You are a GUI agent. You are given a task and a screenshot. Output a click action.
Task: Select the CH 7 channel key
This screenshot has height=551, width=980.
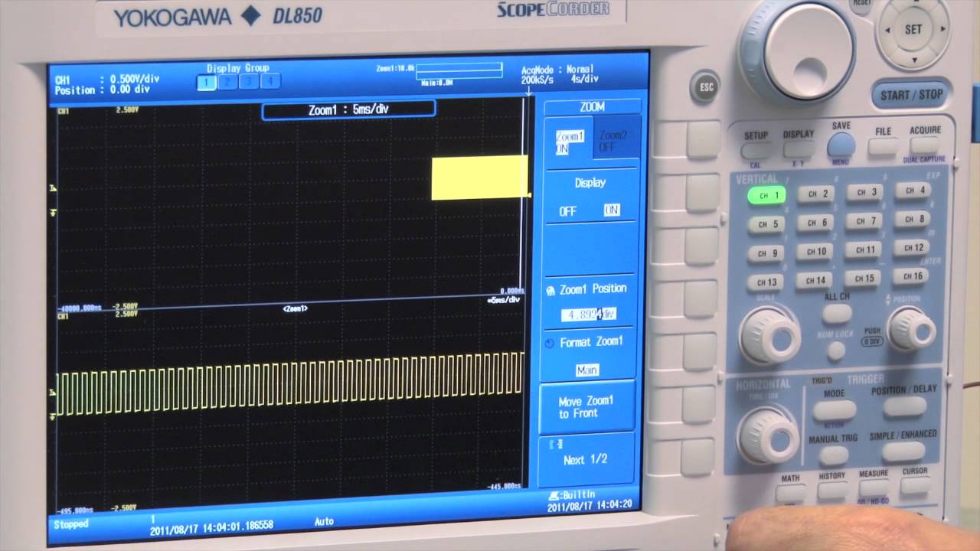(x=865, y=221)
